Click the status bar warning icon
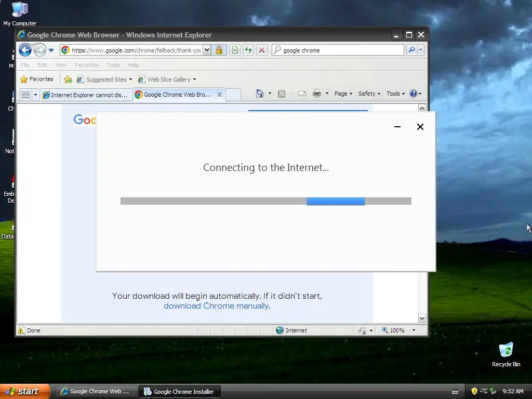532x399 pixels. point(21,330)
